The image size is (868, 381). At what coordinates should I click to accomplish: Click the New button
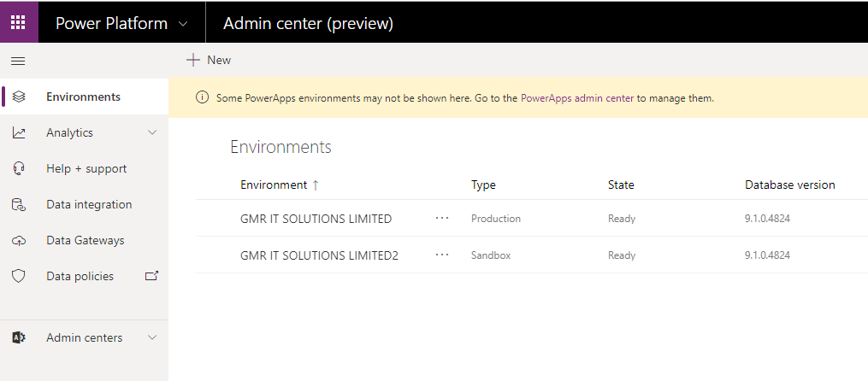pyautogui.click(x=209, y=60)
